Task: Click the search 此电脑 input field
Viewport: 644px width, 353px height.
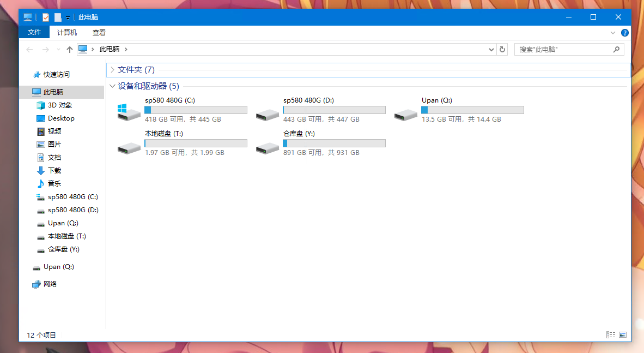Action: [x=564, y=50]
